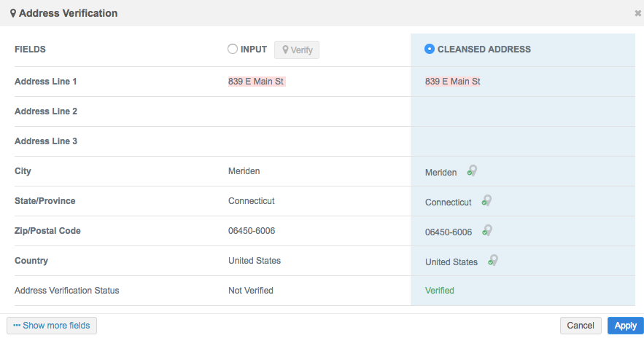This screenshot has height=338, width=644.
Task: Apply the cleansed address
Action: tap(625, 326)
